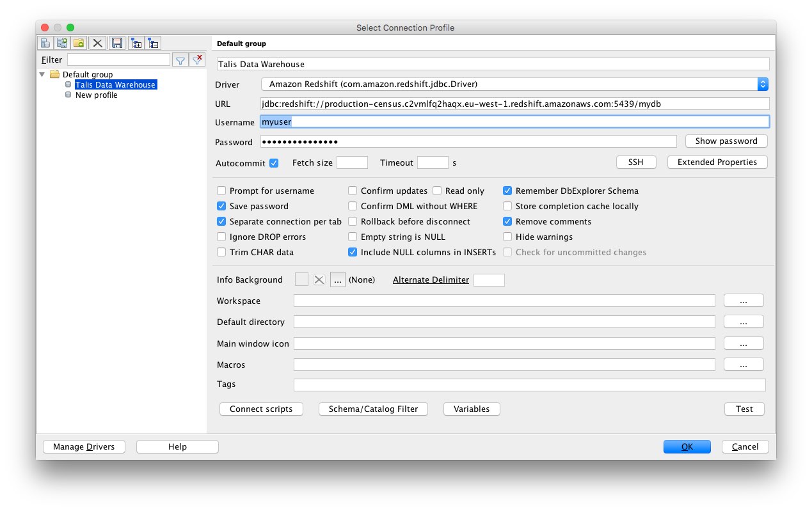Create a new connection profile

(45, 42)
